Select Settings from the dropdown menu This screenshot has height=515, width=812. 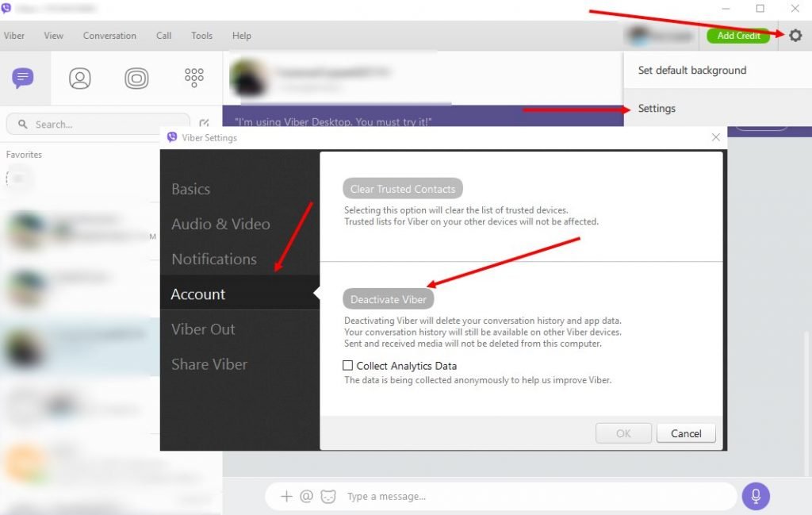[657, 108]
